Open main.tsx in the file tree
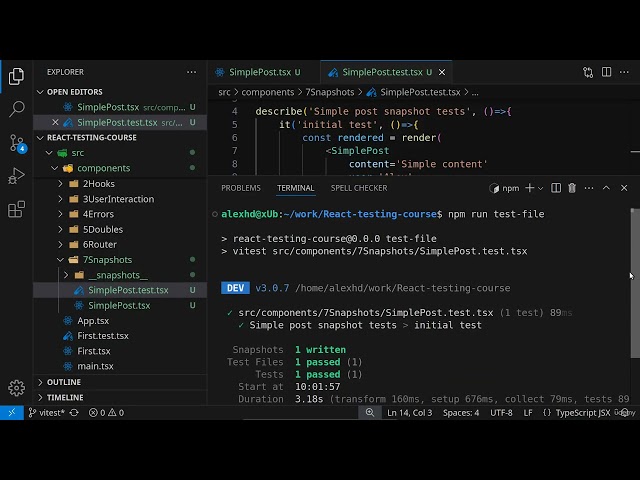 click(120, 366)
